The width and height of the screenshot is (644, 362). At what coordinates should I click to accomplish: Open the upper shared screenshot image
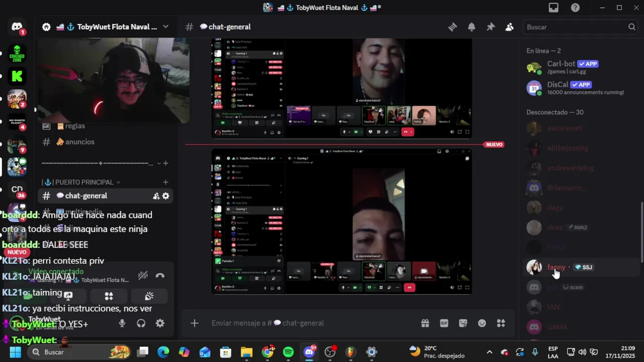click(342, 88)
